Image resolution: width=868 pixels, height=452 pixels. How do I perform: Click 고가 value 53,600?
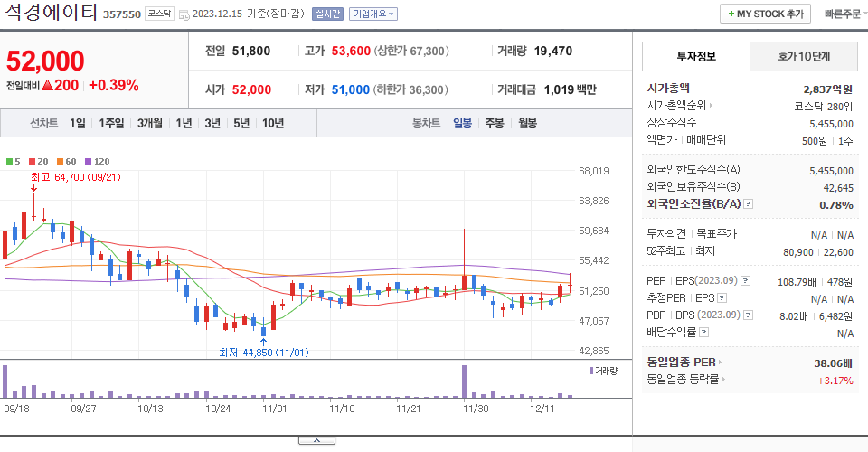coord(351,51)
